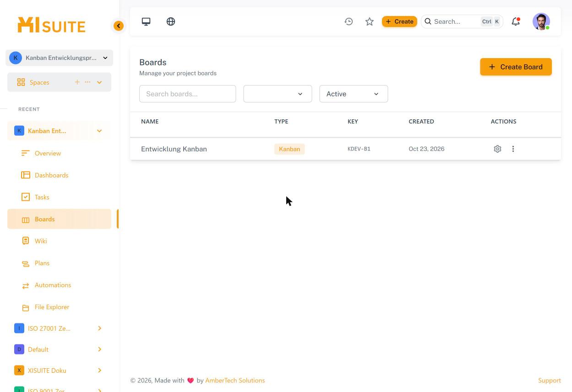Click the orange Create button in top bar
This screenshot has width=572, height=392.
(399, 21)
